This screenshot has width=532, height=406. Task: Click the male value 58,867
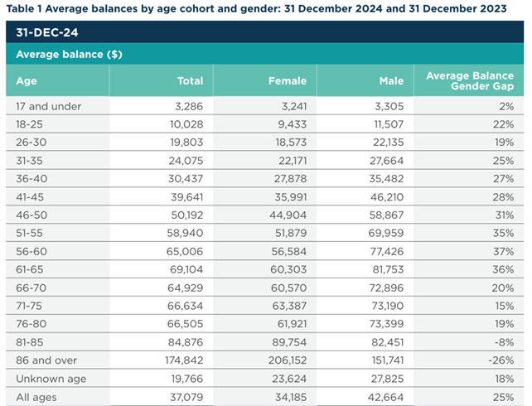pos(386,215)
